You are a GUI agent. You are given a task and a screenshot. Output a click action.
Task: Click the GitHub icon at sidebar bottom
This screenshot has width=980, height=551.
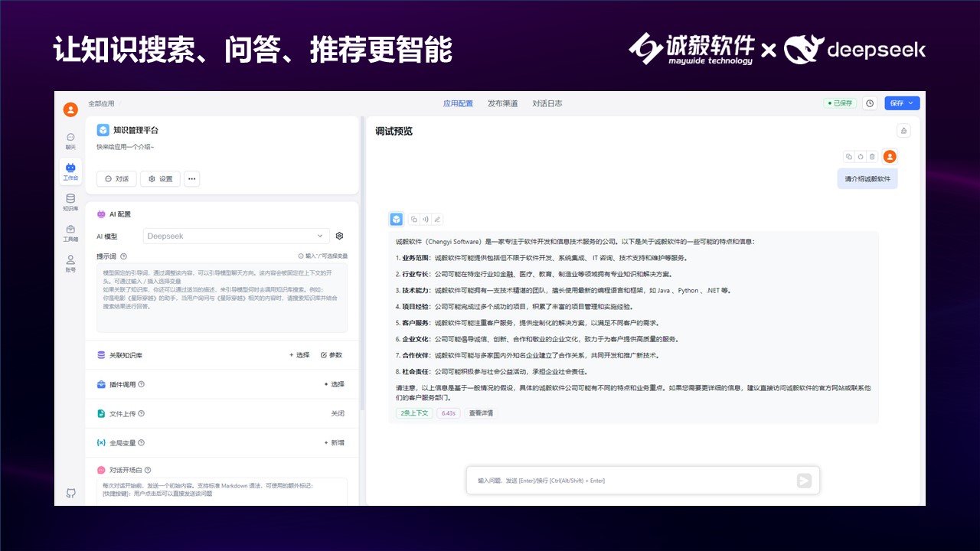pos(70,493)
